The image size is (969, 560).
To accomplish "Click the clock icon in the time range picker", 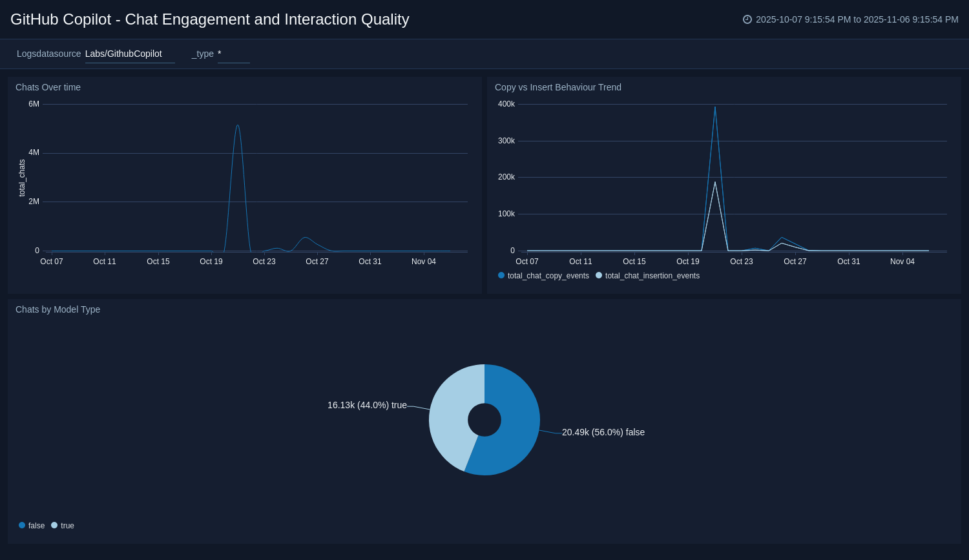I will point(747,19).
